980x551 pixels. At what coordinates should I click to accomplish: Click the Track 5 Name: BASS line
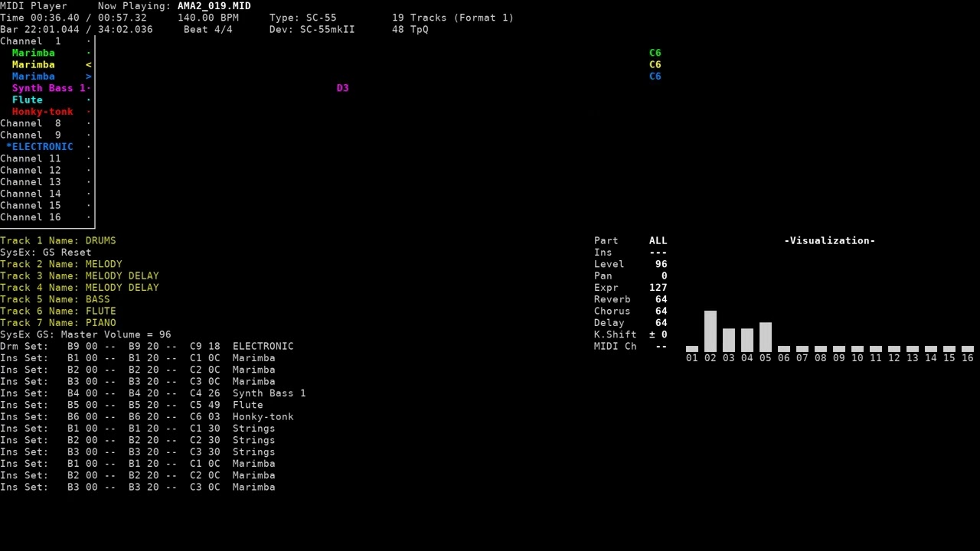pyautogui.click(x=55, y=299)
